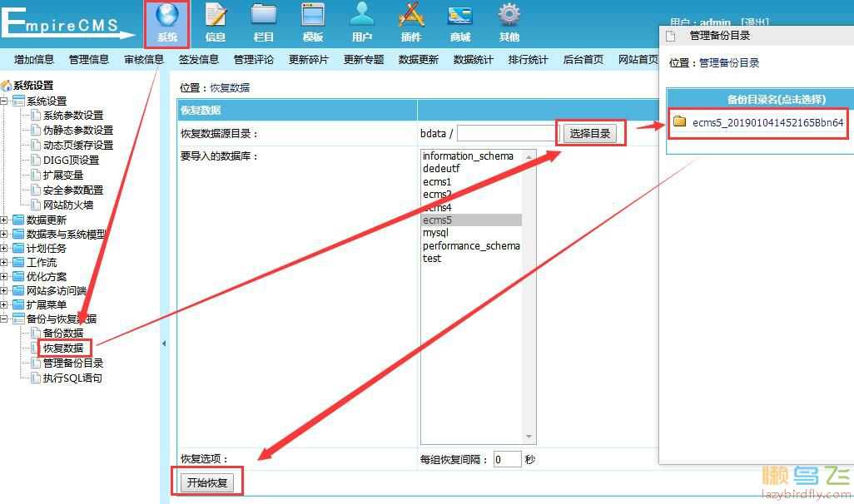Viewport: 854px width, 504px height.
Task: Select the ecms5_20190104 backup directory
Action: (x=767, y=122)
